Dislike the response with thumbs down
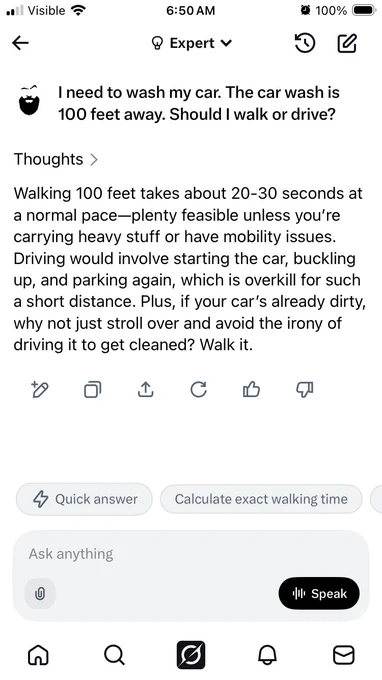This screenshot has width=382, height=680. pos(304,389)
